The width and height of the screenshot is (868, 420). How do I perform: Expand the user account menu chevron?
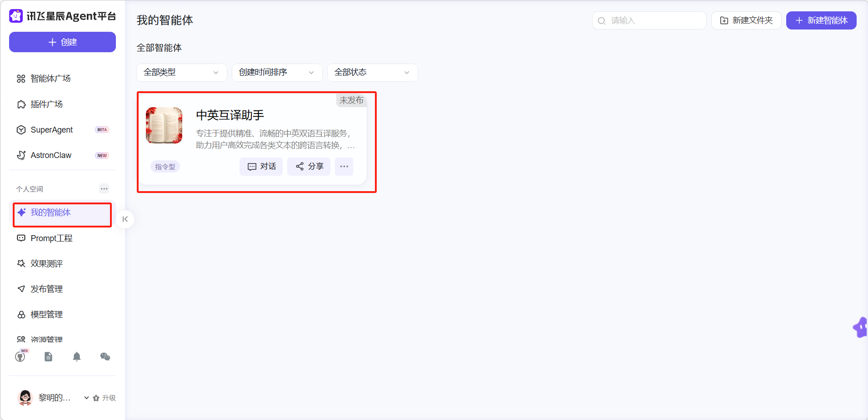tap(86, 398)
